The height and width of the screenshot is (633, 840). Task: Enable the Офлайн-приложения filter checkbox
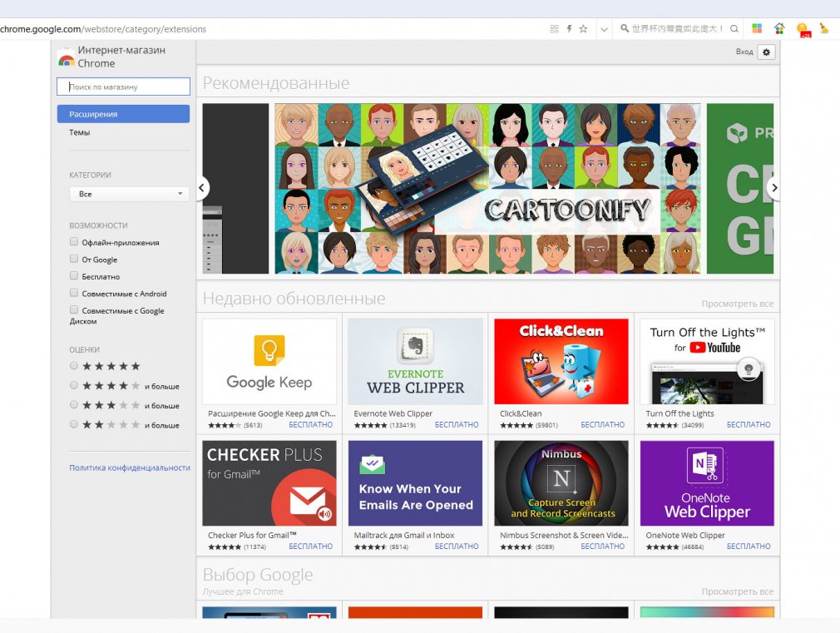click(74, 242)
